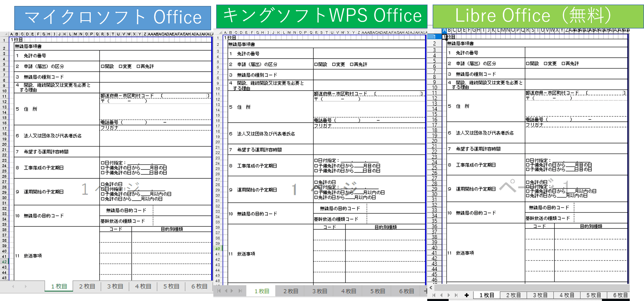Go to next sheet in LibreOffice window
The image size is (644, 301).
pos(449,295)
